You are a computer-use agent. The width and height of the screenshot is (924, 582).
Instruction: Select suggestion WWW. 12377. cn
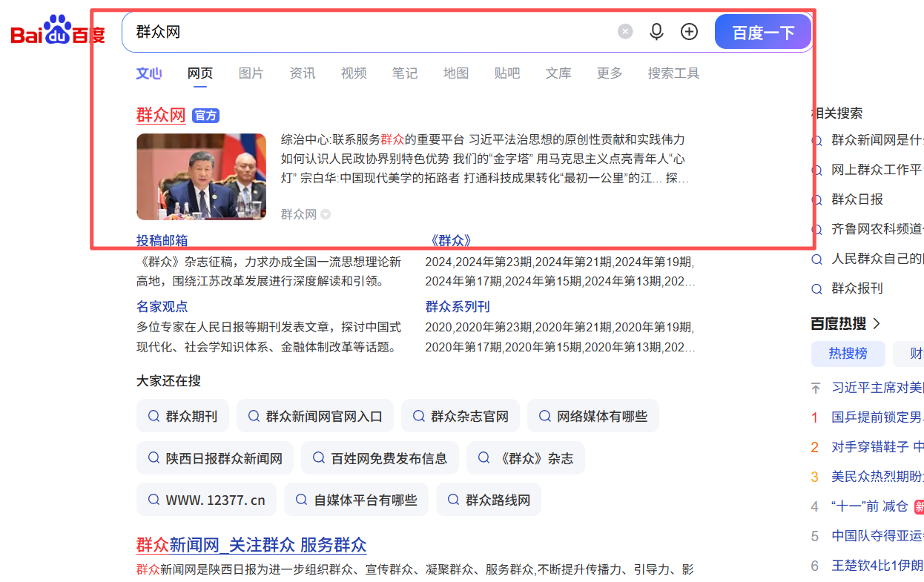[206, 500]
